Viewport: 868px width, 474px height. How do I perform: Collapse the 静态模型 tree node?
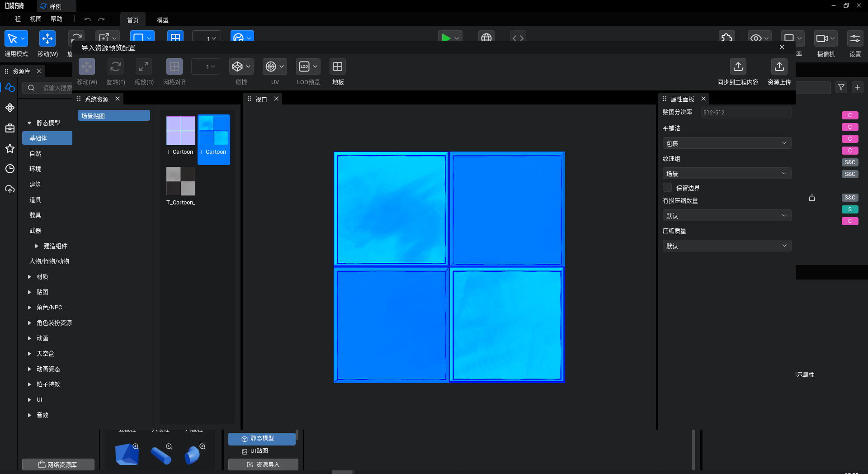pos(29,123)
